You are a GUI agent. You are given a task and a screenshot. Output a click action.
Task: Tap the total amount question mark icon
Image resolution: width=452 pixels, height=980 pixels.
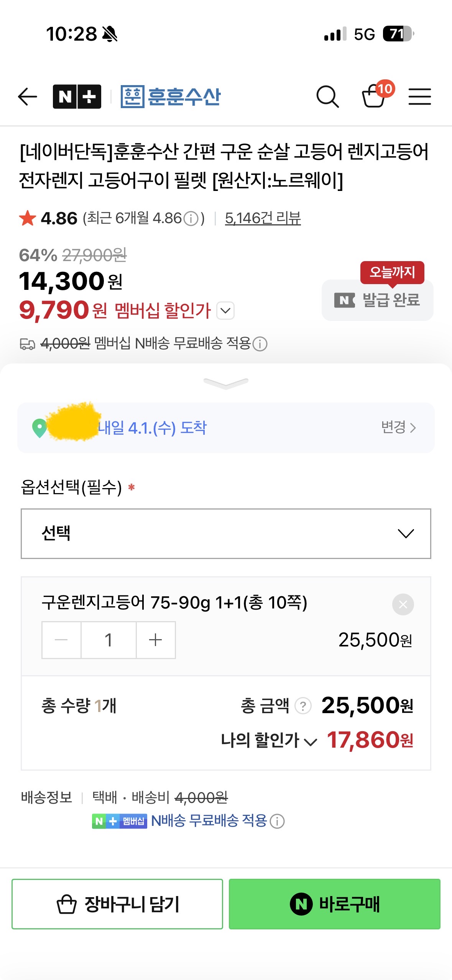coord(303,706)
